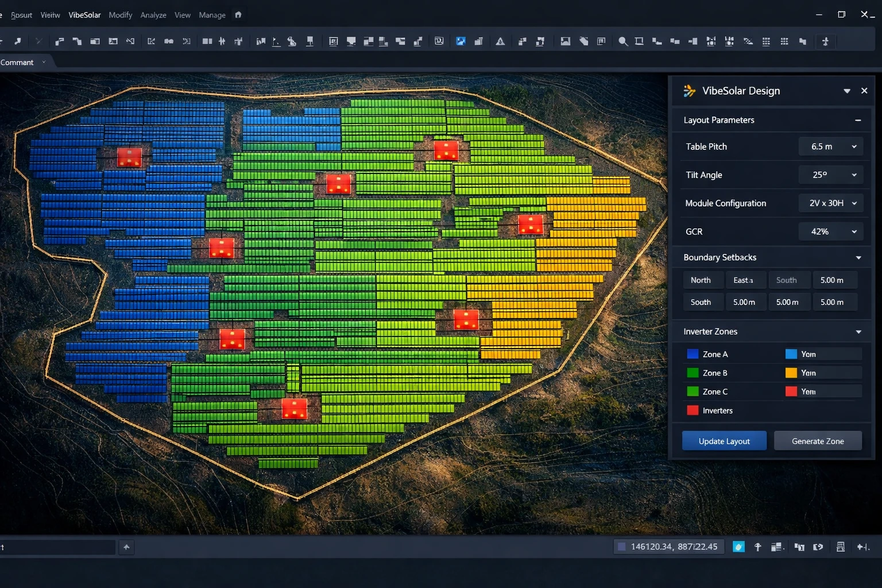Click the Update Layout button

pos(724,441)
